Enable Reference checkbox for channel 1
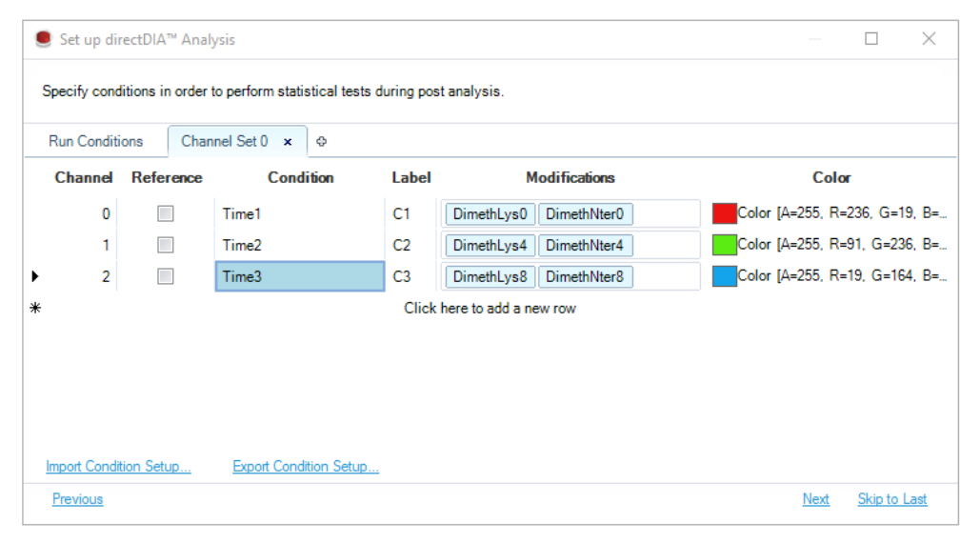Viewport: 980px width, 544px height. pyautogui.click(x=166, y=245)
